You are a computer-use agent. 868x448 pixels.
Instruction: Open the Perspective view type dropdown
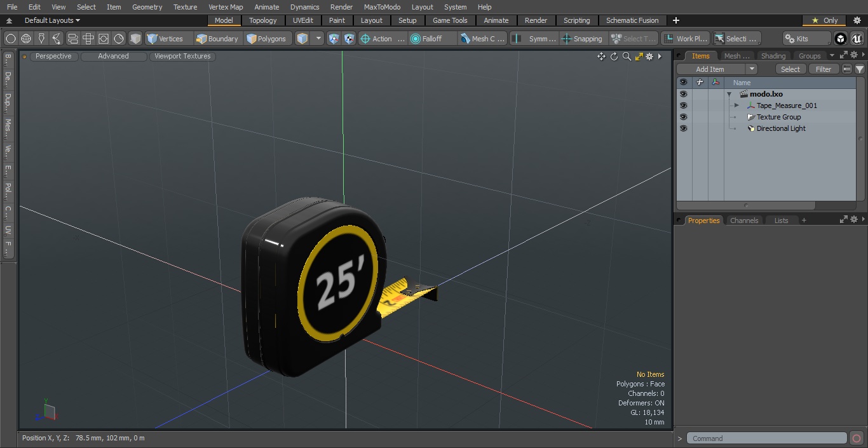tap(53, 56)
